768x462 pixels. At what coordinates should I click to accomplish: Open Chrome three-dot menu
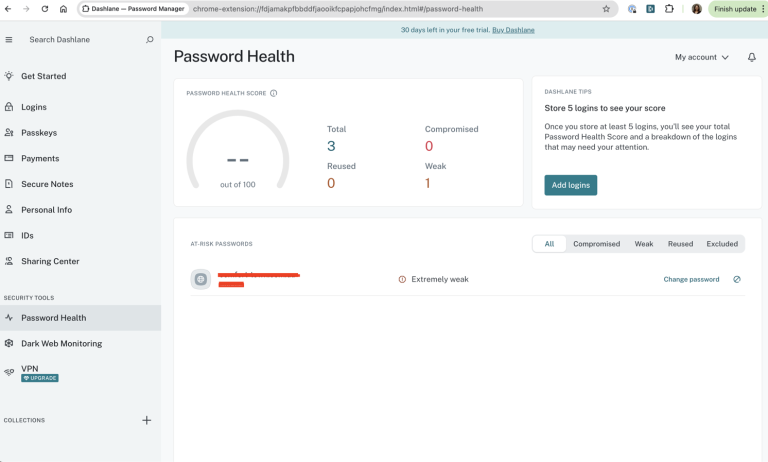tap(763, 9)
